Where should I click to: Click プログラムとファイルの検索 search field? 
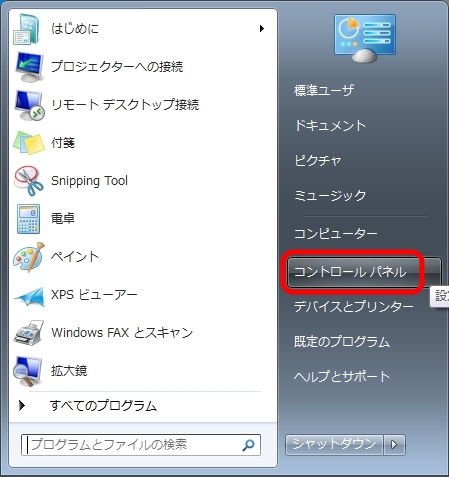[141, 445]
